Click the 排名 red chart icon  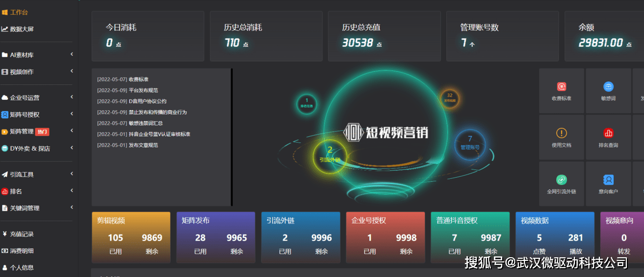5,191
